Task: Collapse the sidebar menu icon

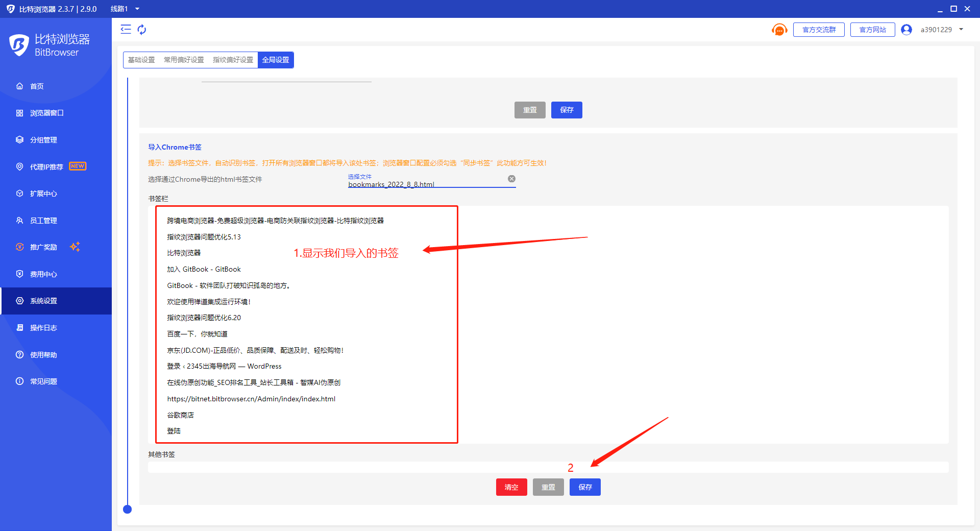Action: tap(126, 30)
